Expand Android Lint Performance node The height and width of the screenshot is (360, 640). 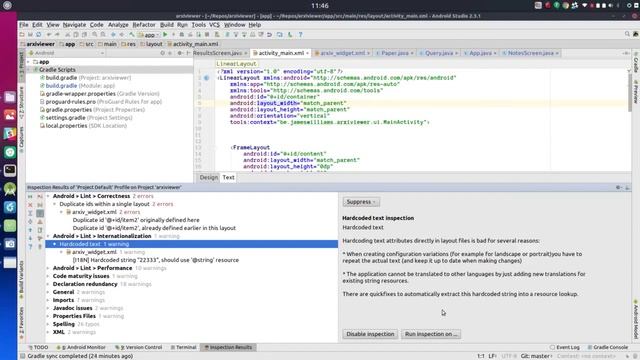(x=48, y=268)
